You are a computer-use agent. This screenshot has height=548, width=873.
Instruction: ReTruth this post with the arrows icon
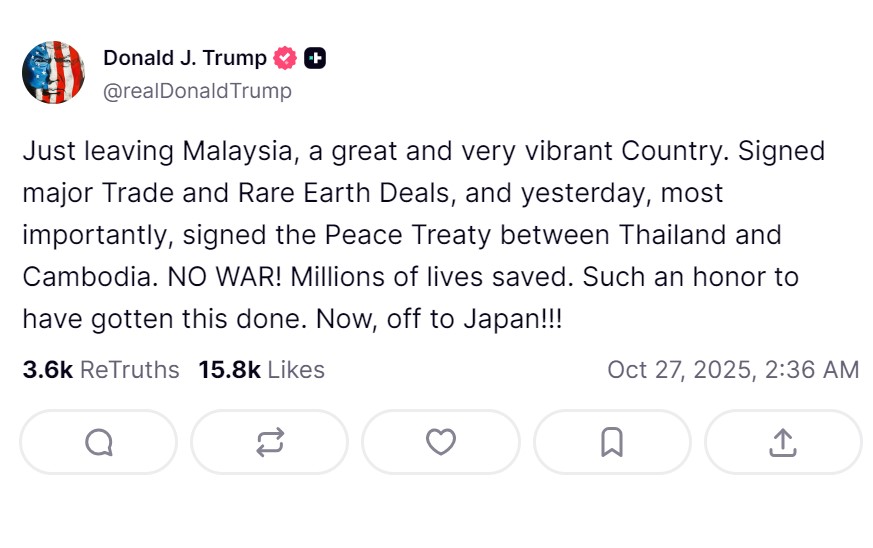coord(270,442)
